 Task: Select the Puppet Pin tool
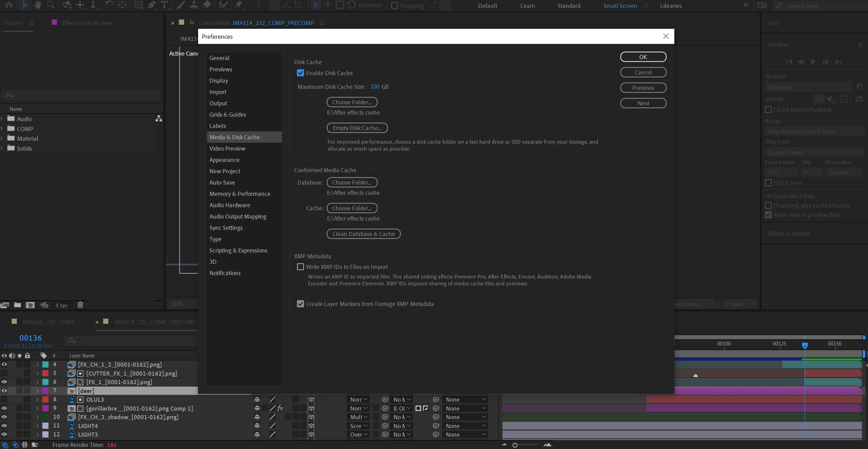[239, 5]
